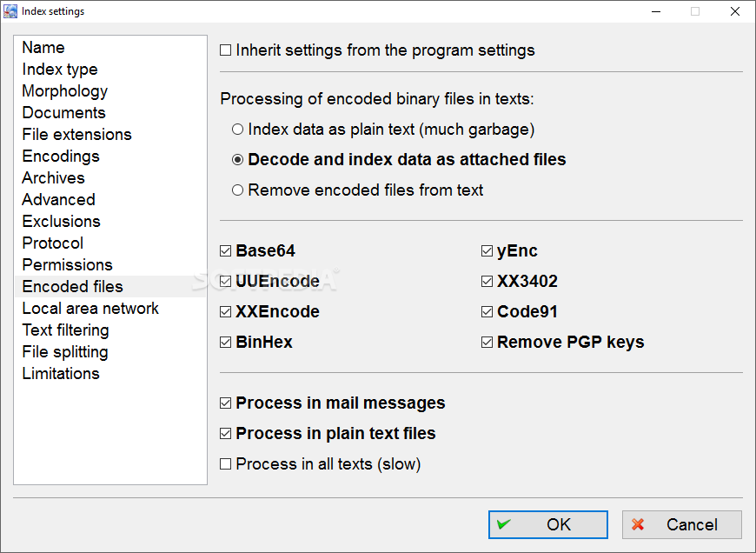Choose Remove encoded files from text
The width and height of the screenshot is (756, 553).
pyautogui.click(x=237, y=190)
